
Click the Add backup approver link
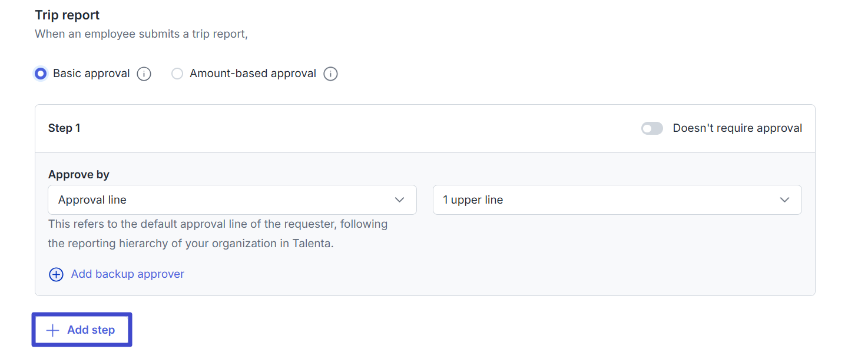(x=127, y=274)
